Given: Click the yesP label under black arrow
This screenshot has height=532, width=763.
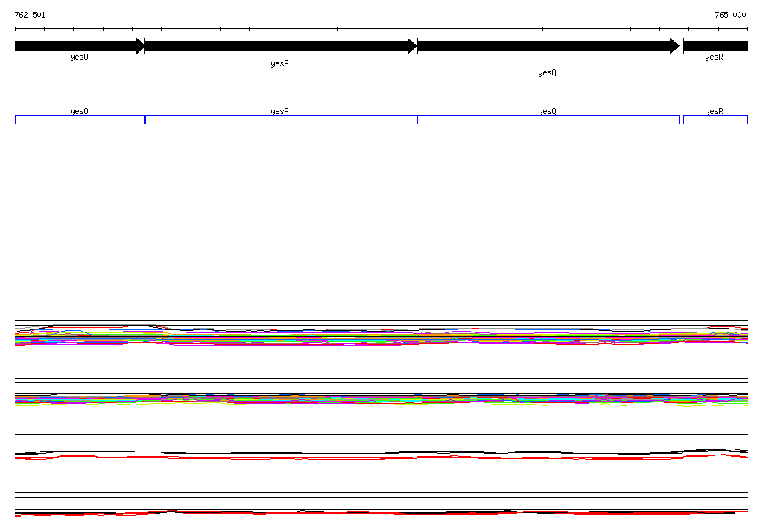Looking at the screenshot, I should point(280,64).
